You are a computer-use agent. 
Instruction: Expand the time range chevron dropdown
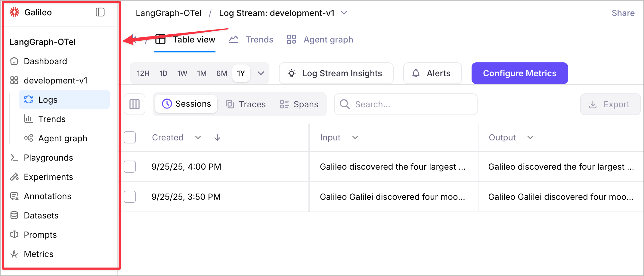click(261, 73)
